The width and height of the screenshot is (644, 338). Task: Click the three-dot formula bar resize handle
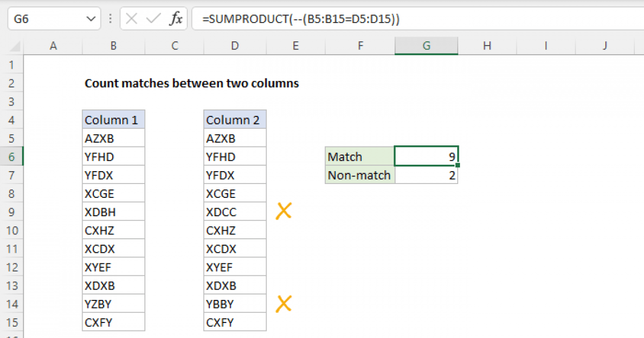click(110, 19)
